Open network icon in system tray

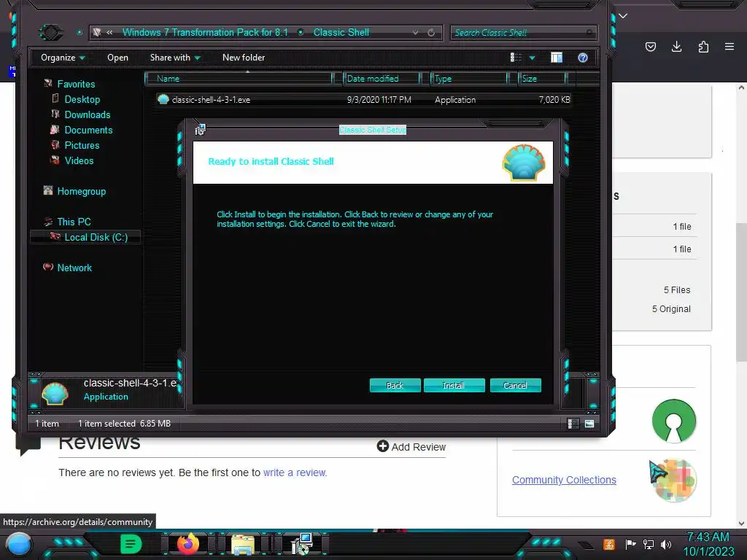(x=649, y=544)
